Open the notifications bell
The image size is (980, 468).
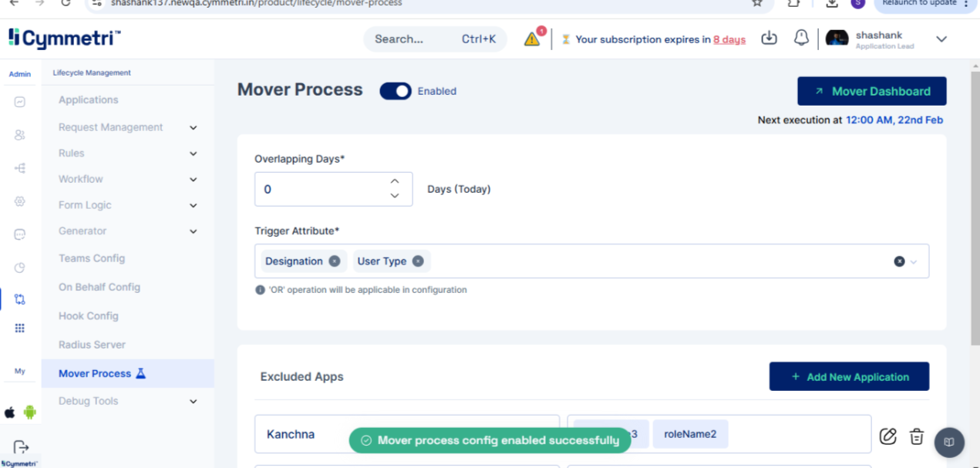click(801, 39)
